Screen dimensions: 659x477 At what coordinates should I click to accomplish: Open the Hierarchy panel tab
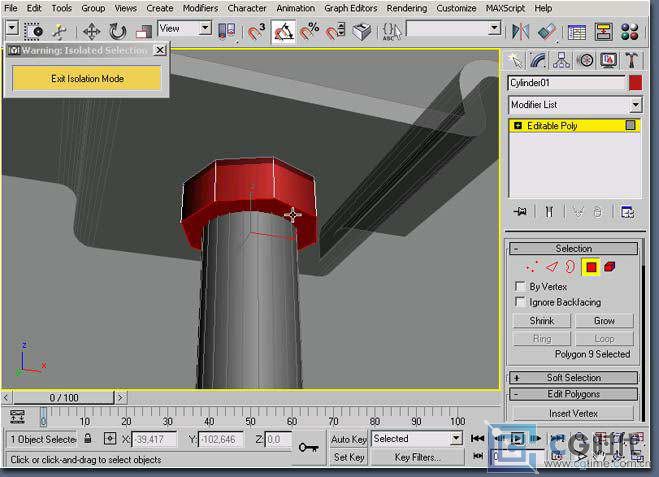561,60
